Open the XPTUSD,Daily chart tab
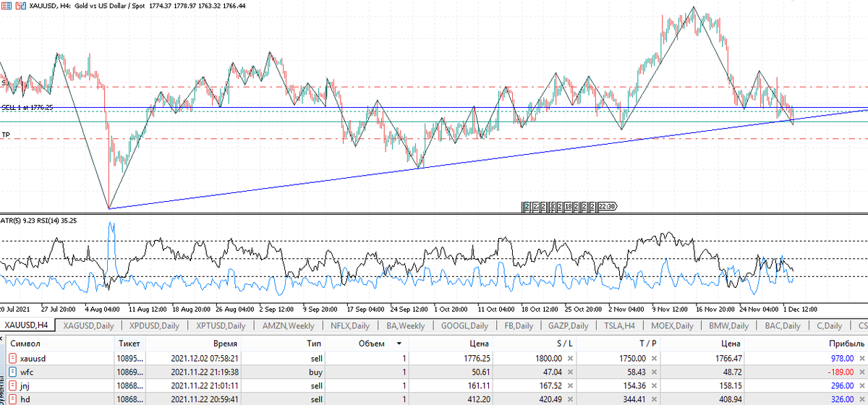Screen dimensions: 868x405 [220, 325]
